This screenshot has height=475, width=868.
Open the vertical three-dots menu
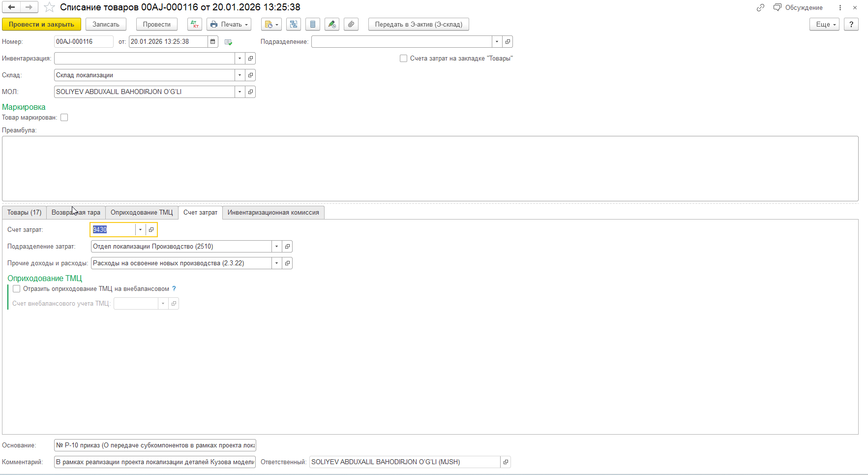(x=840, y=7)
